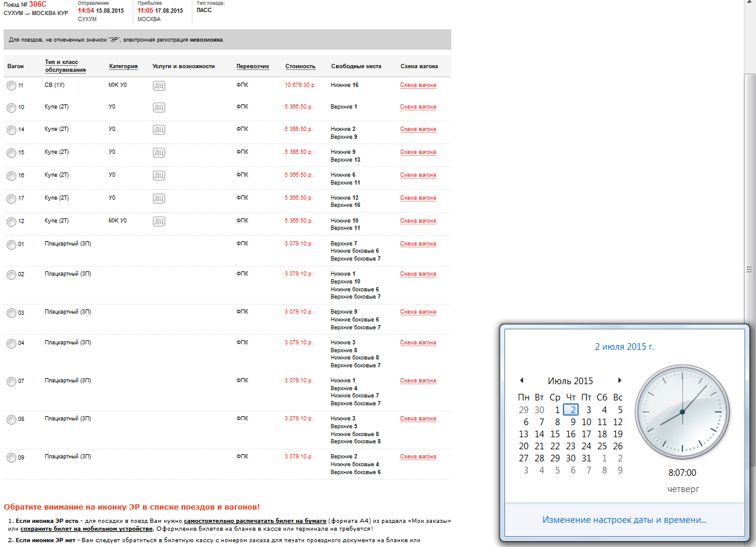Click the ДЦ icon in wagon 15 row
The width and height of the screenshot is (756, 547).
tap(159, 153)
